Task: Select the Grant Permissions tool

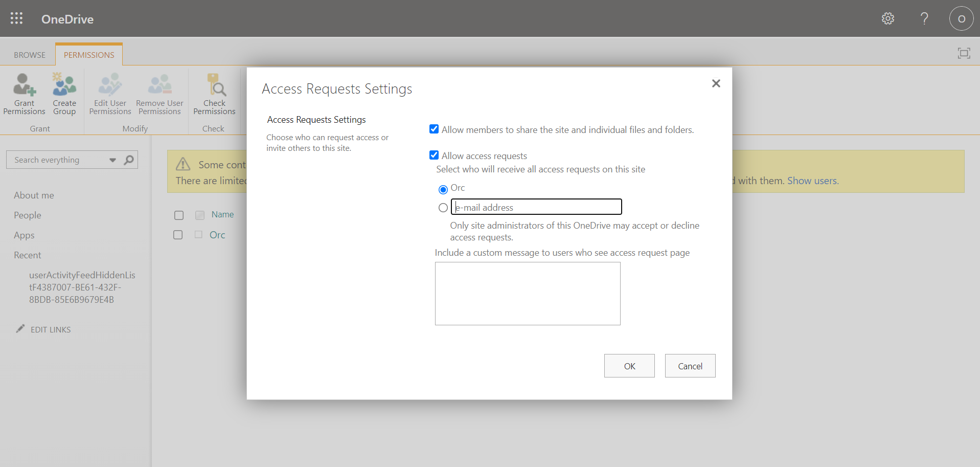Action: (x=24, y=94)
